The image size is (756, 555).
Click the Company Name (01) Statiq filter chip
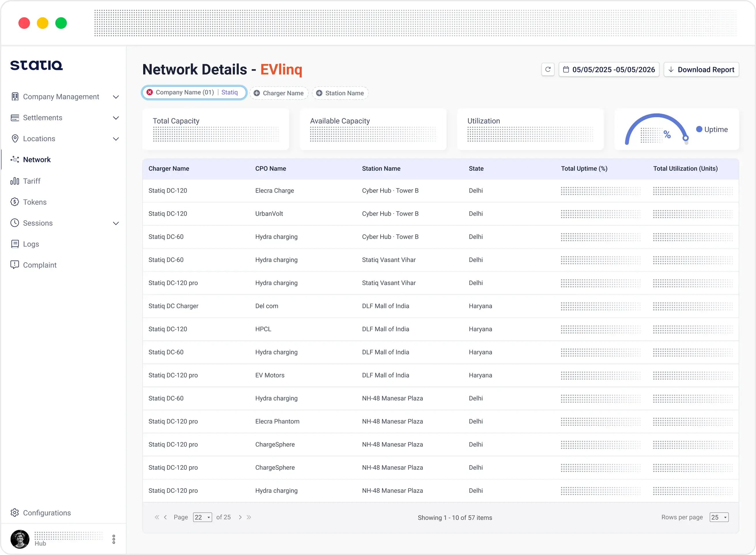194,92
